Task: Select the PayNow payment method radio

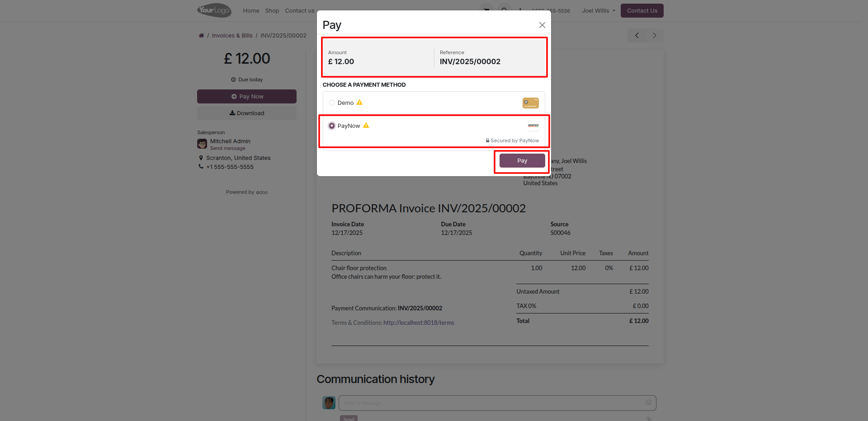Action: pos(332,126)
